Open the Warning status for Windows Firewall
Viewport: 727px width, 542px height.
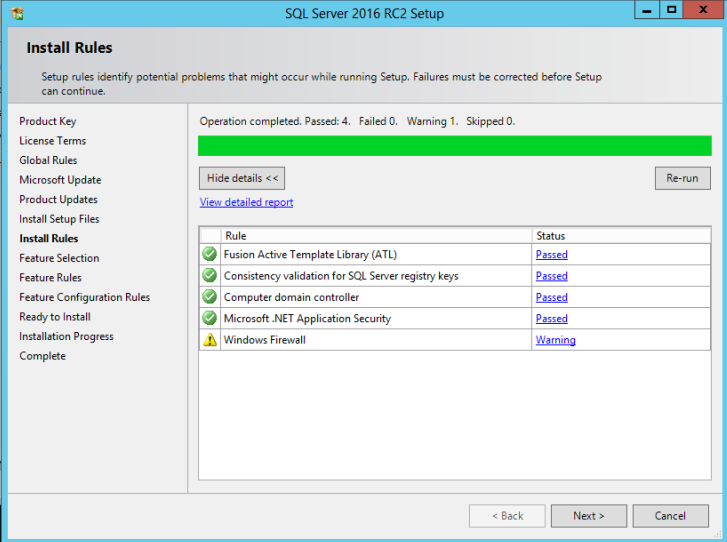click(x=555, y=340)
